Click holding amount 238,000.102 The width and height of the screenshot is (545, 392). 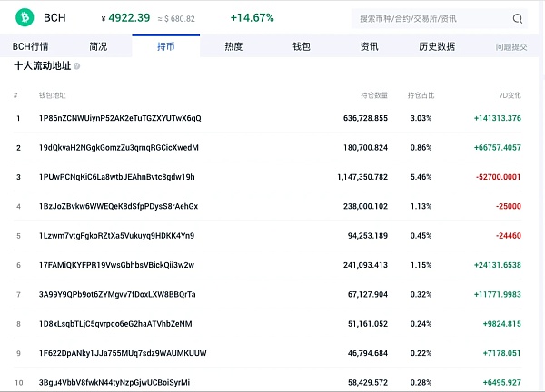coord(365,206)
